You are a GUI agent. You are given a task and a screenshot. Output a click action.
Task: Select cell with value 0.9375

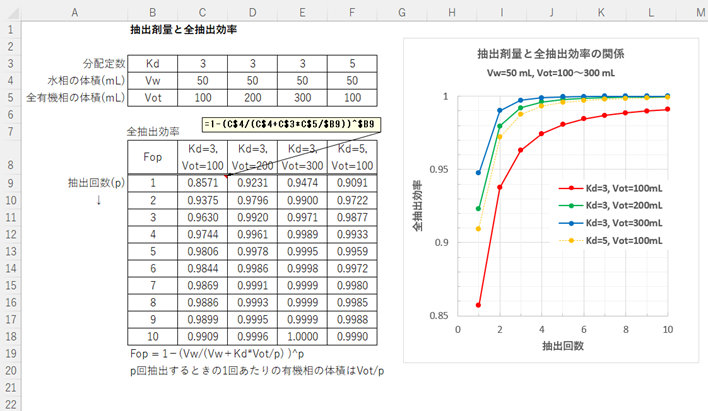202,200
